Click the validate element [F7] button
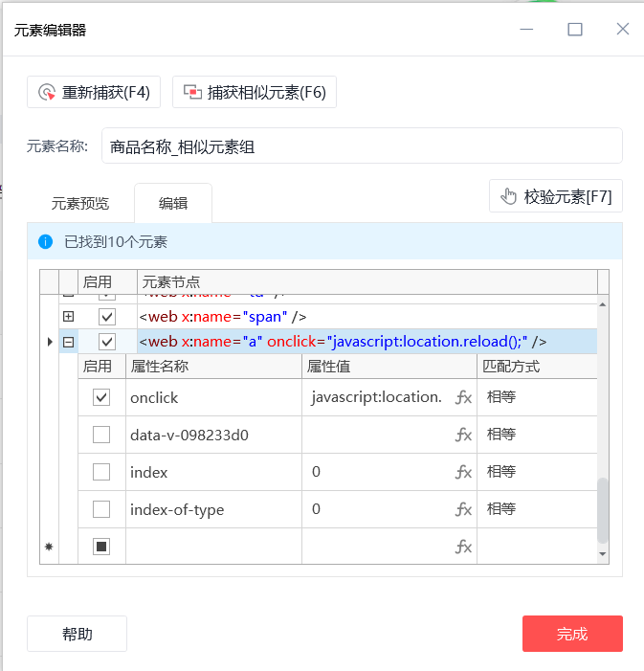Viewport: 644px width, 671px height. click(x=555, y=196)
